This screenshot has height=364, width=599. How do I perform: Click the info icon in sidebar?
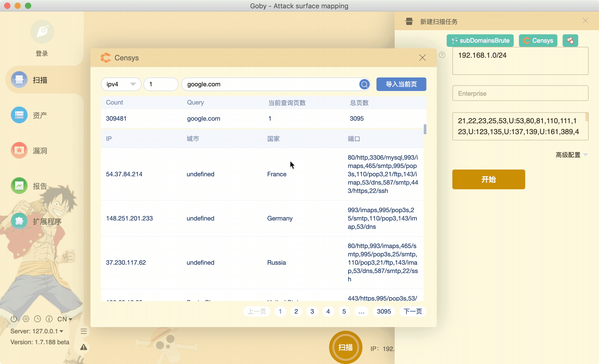[49, 319]
